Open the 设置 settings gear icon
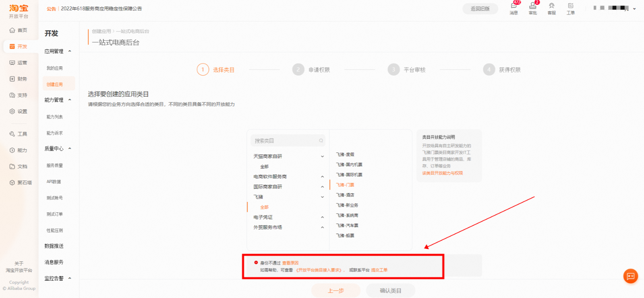This screenshot has width=644, height=298. [12, 111]
